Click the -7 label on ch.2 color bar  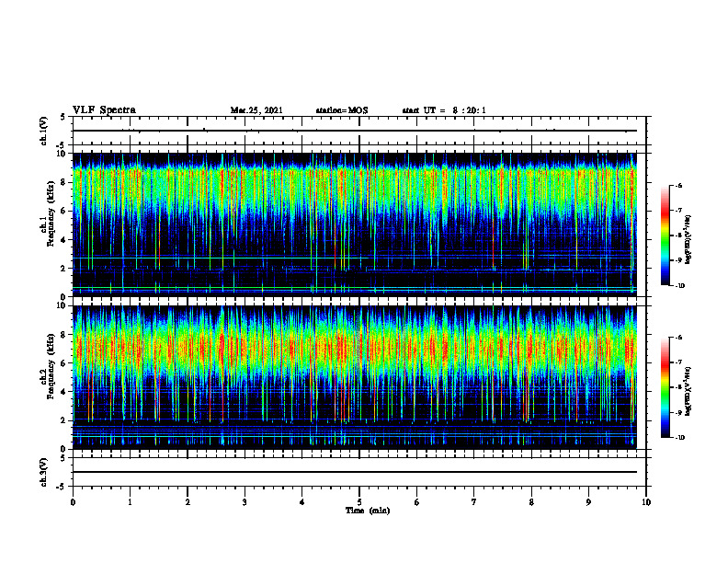[678, 362]
